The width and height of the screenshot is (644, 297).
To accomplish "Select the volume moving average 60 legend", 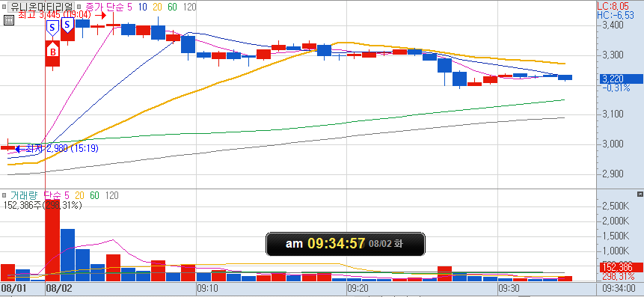I will (x=94, y=195).
